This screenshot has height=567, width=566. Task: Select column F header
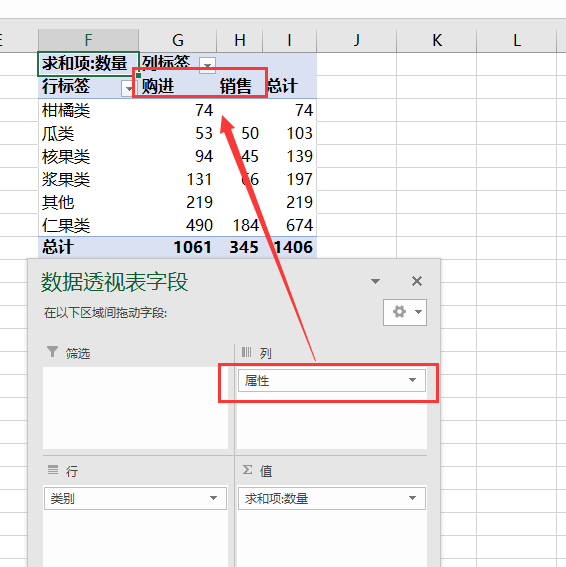tap(88, 40)
